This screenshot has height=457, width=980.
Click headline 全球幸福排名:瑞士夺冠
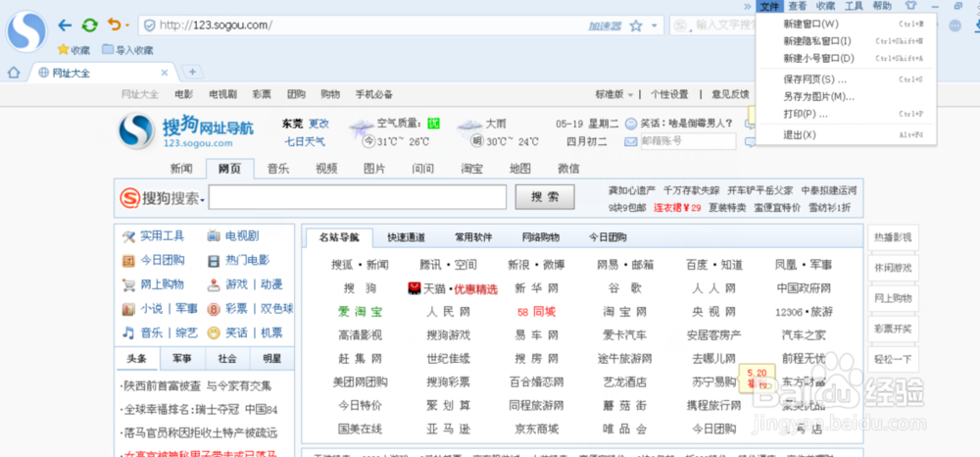tap(181, 410)
